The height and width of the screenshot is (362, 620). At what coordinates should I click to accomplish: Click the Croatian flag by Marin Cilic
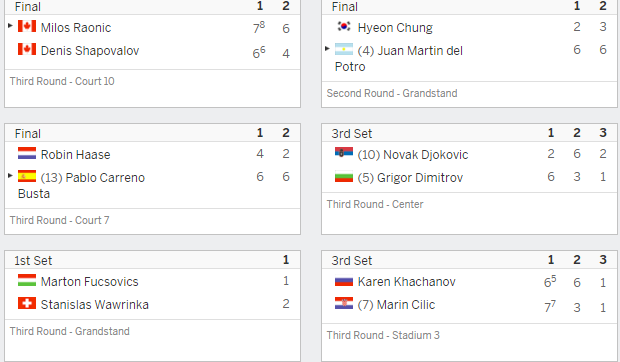[344, 303]
